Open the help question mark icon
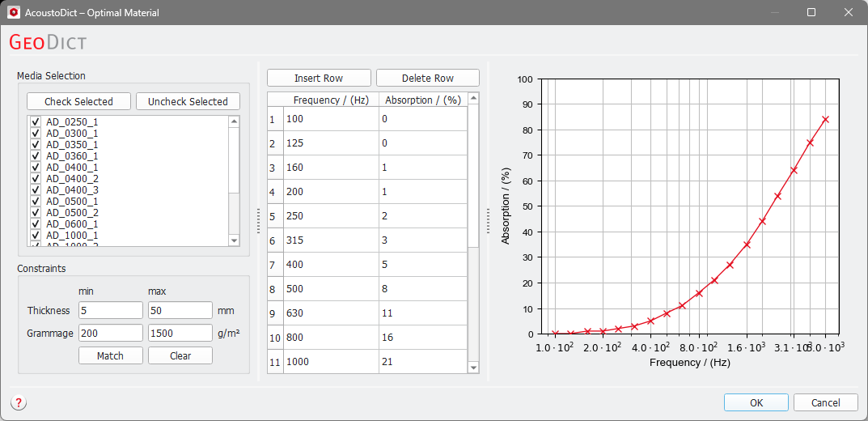 (x=19, y=402)
